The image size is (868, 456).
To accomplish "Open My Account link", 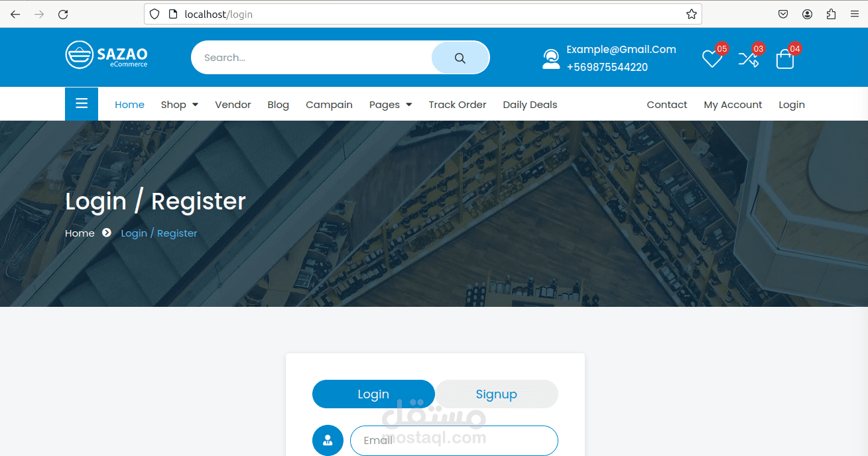I will coord(733,105).
